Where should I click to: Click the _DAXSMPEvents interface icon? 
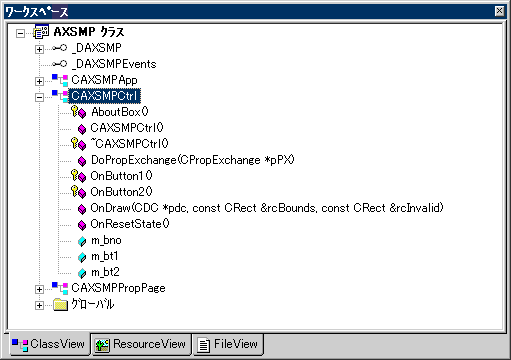click(60, 64)
